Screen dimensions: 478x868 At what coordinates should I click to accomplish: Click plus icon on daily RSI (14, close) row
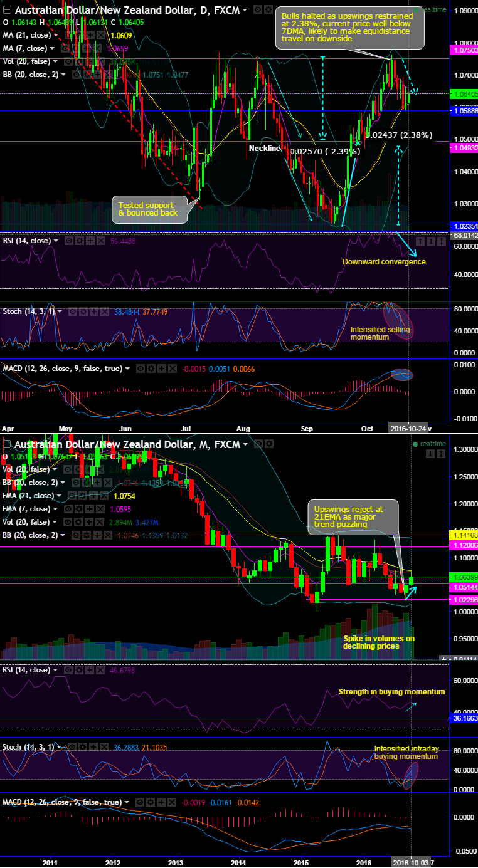(90, 241)
